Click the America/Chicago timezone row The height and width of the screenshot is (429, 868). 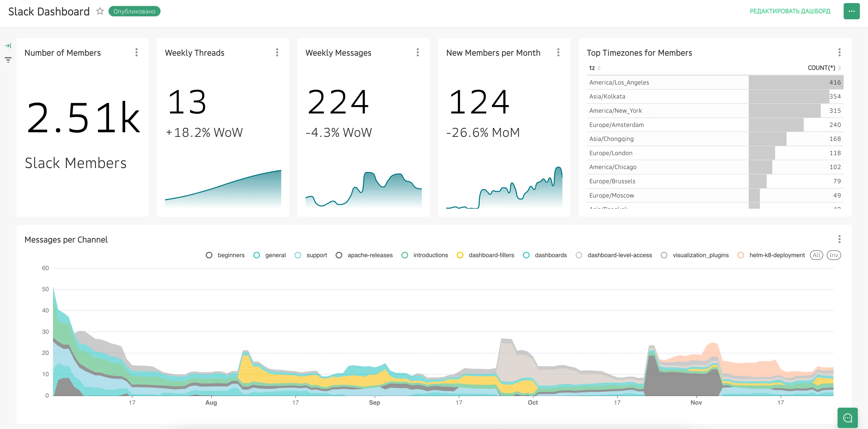click(715, 167)
